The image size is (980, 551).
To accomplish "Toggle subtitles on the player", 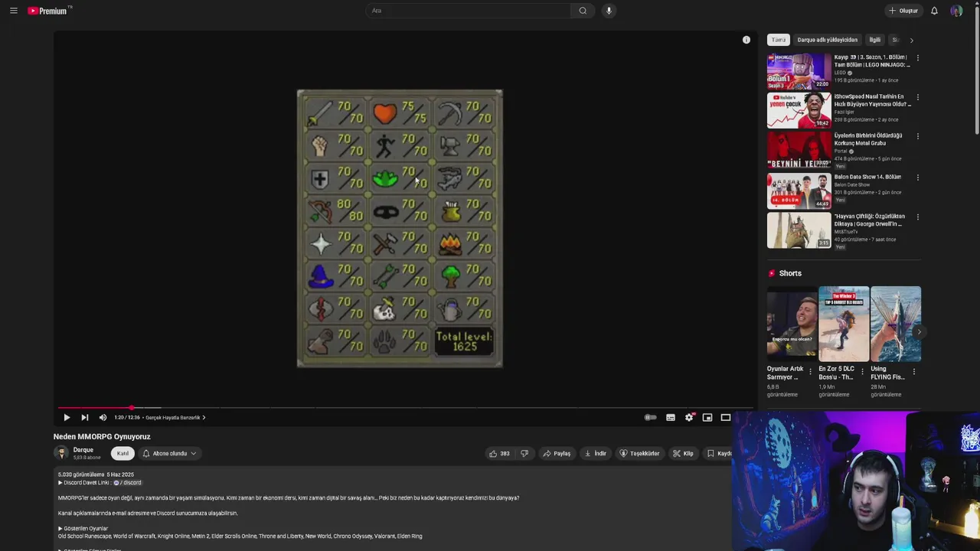I will point(671,417).
